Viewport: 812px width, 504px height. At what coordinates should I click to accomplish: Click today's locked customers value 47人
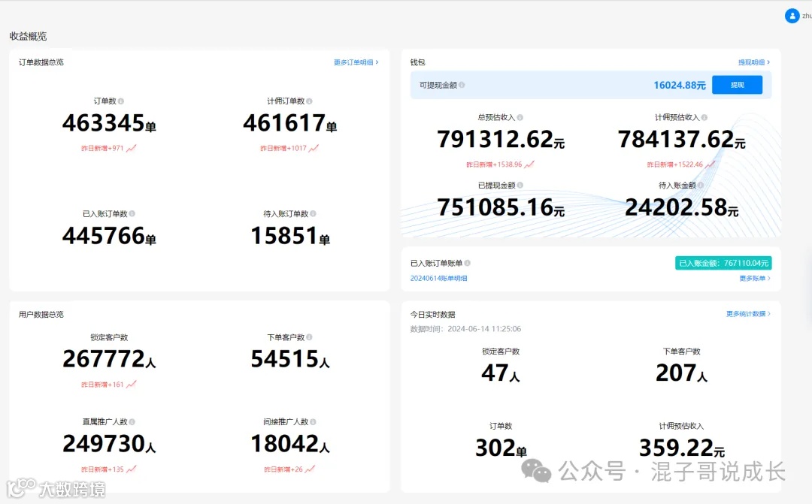coord(500,373)
